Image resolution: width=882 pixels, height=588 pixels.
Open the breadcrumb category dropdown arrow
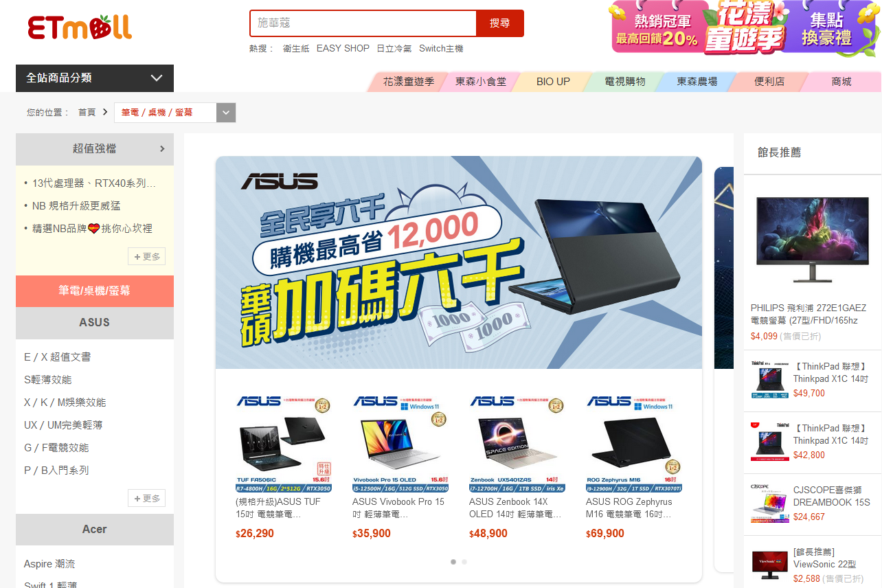click(226, 113)
